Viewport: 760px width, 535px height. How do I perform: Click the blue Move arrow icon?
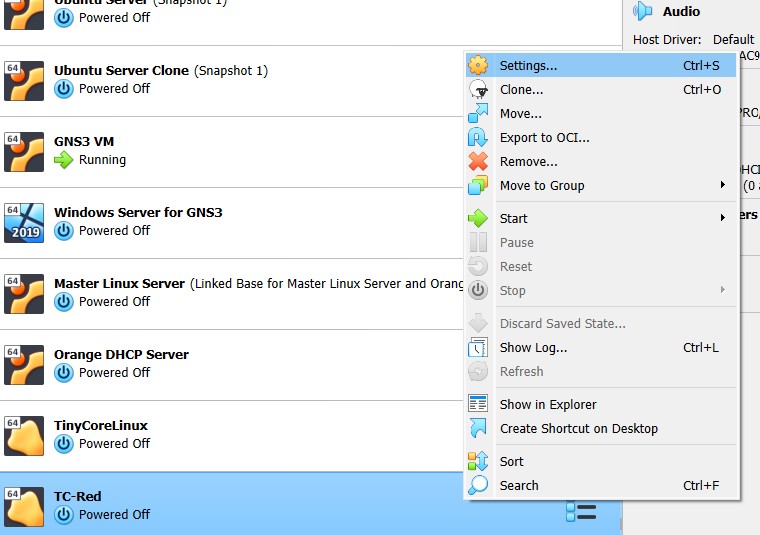(478, 113)
